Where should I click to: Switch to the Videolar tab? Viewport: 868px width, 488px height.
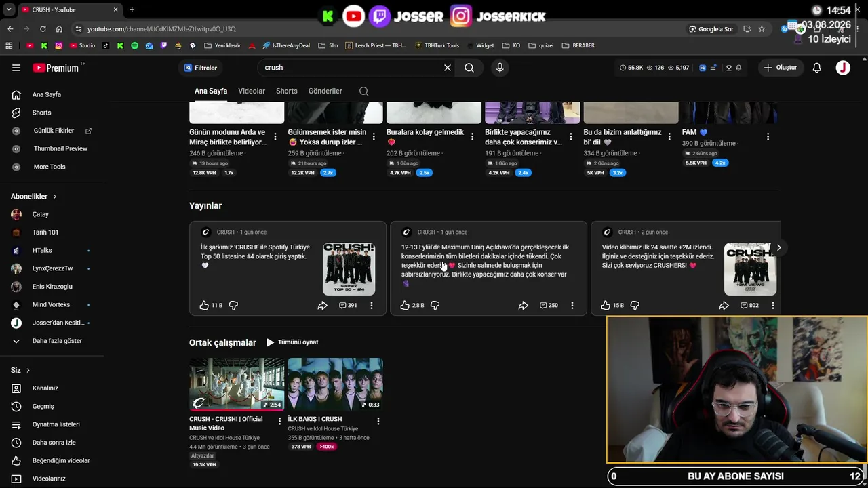pyautogui.click(x=252, y=91)
